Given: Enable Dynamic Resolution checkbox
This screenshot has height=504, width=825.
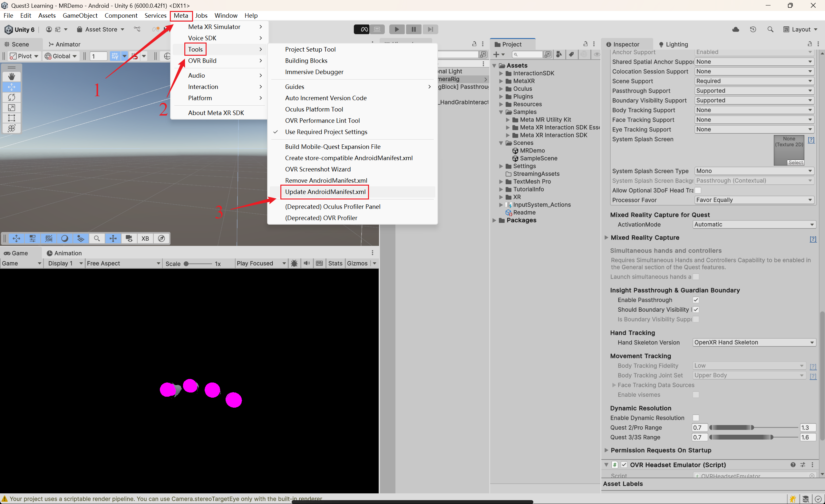Looking at the screenshot, I should click(x=696, y=418).
